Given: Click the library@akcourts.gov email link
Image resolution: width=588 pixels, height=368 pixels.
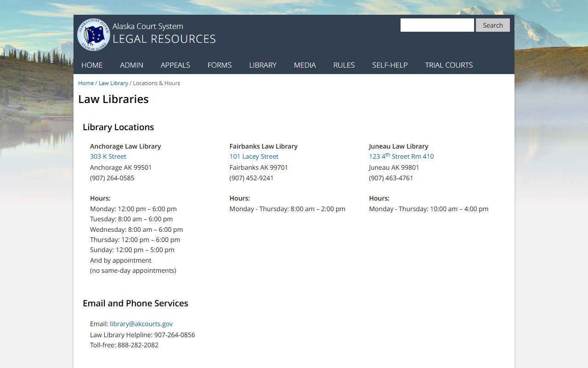Looking at the screenshot, I should point(141,324).
